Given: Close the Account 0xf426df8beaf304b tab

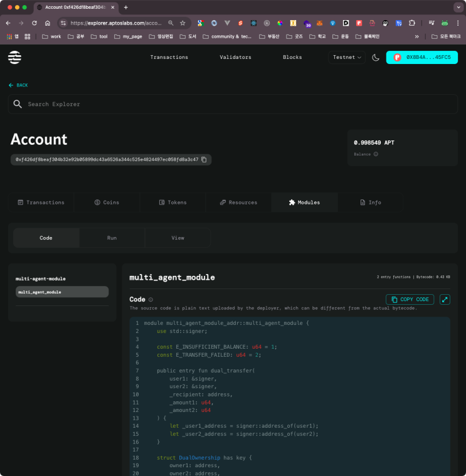Looking at the screenshot, I should (113, 8).
